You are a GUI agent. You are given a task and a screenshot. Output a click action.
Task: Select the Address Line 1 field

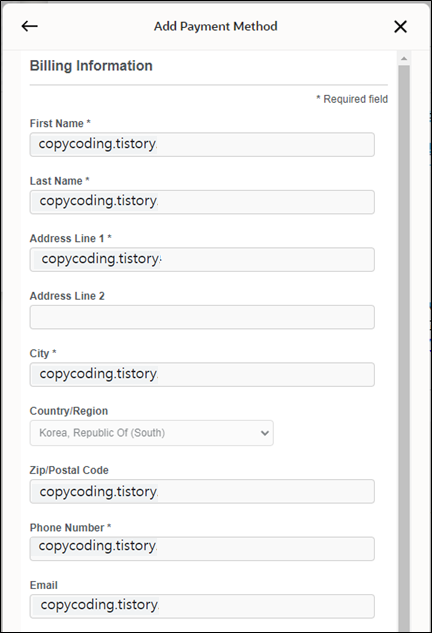point(202,260)
